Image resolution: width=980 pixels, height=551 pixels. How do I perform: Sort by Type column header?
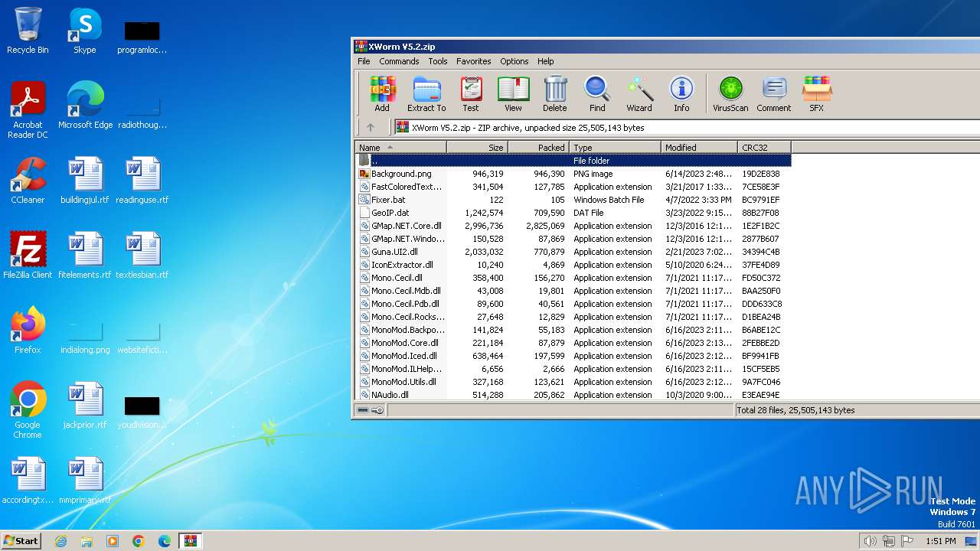tap(615, 147)
